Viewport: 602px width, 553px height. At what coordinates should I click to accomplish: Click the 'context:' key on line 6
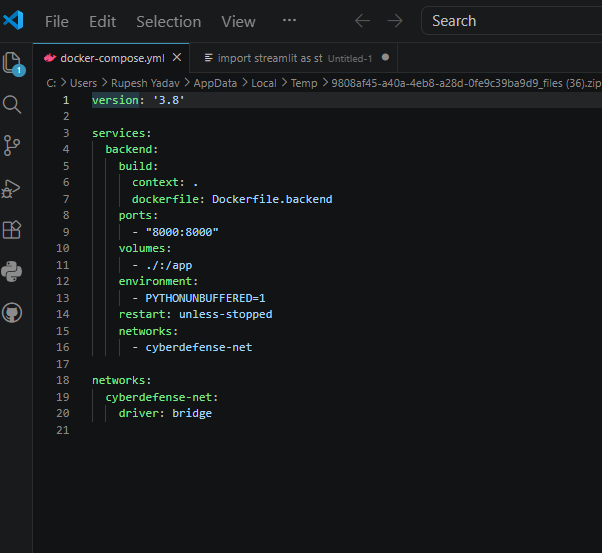pos(158,182)
